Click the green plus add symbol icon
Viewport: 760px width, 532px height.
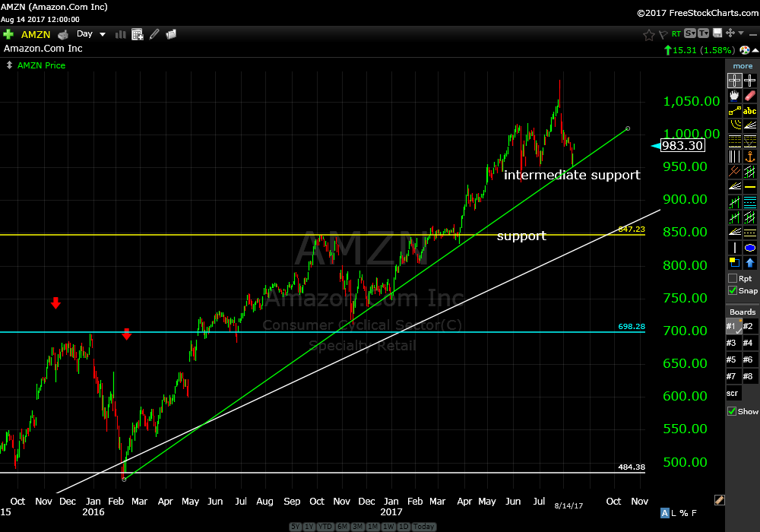[x=8, y=34]
